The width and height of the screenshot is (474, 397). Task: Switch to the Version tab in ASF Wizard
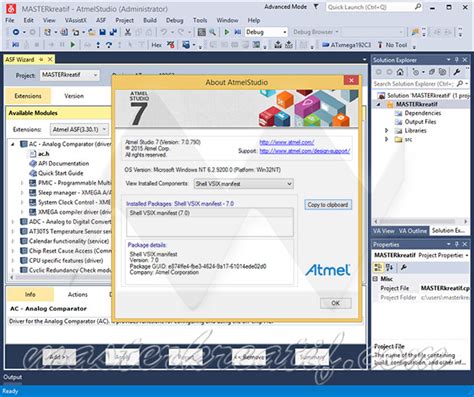tap(74, 96)
